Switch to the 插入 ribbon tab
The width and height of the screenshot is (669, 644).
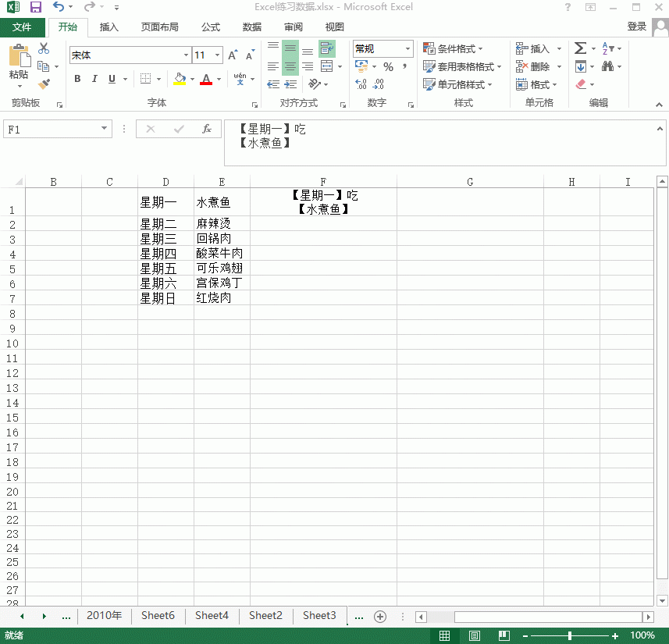109,27
